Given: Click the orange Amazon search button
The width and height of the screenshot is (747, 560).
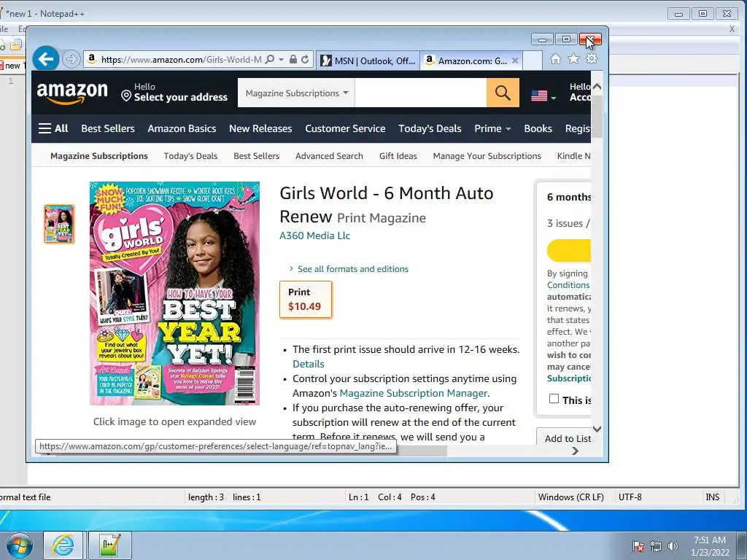Looking at the screenshot, I should (503, 93).
